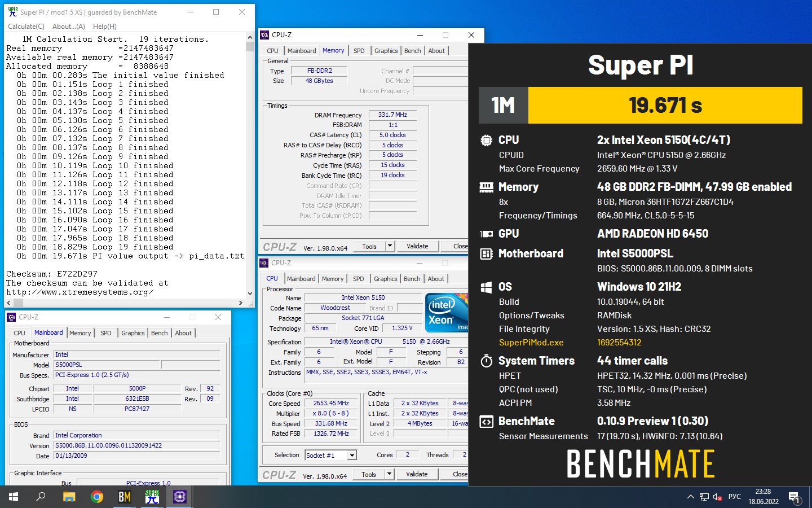Open Windows Start menu
The width and height of the screenshot is (812, 508).
pyautogui.click(x=14, y=497)
